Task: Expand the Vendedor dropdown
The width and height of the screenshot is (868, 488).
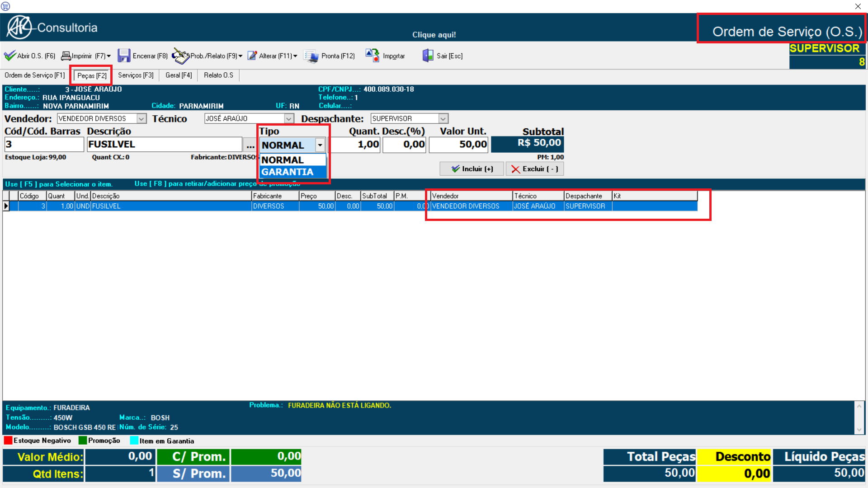Action: (x=142, y=118)
